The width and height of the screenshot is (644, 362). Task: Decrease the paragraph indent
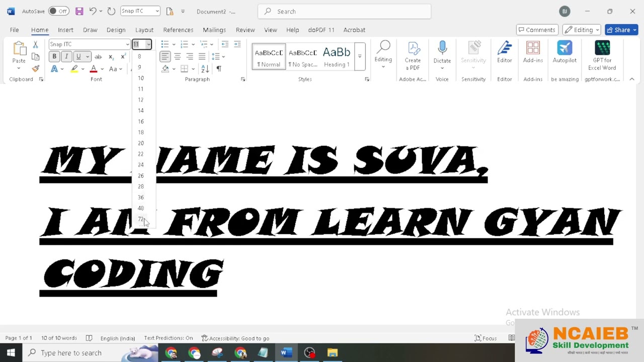(x=225, y=44)
